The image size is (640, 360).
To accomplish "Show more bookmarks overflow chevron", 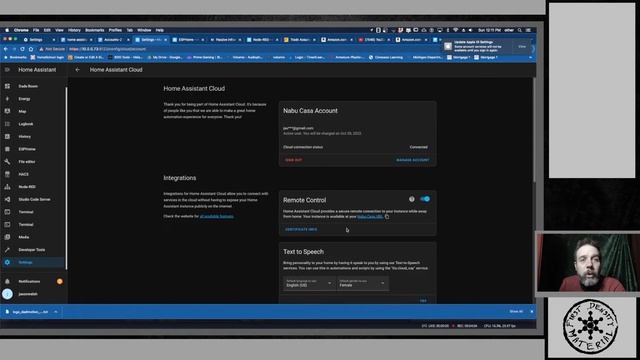I will [530, 58].
